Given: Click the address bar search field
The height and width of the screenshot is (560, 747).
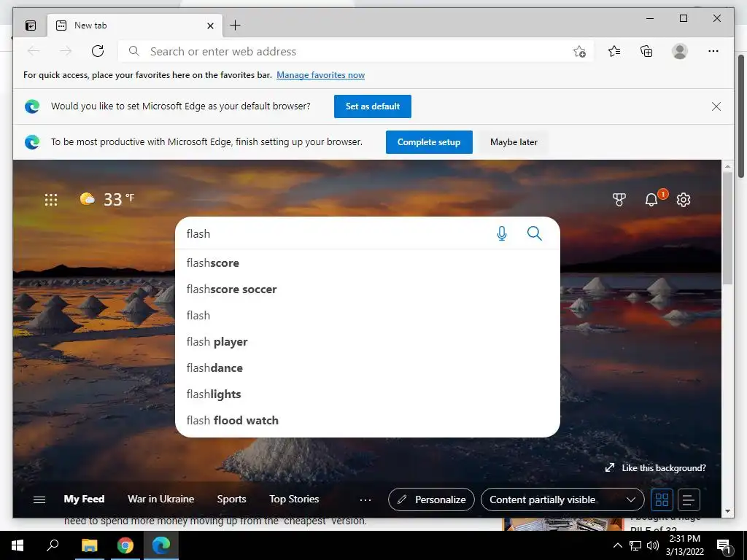Looking at the screenshot, I should 355,52.
